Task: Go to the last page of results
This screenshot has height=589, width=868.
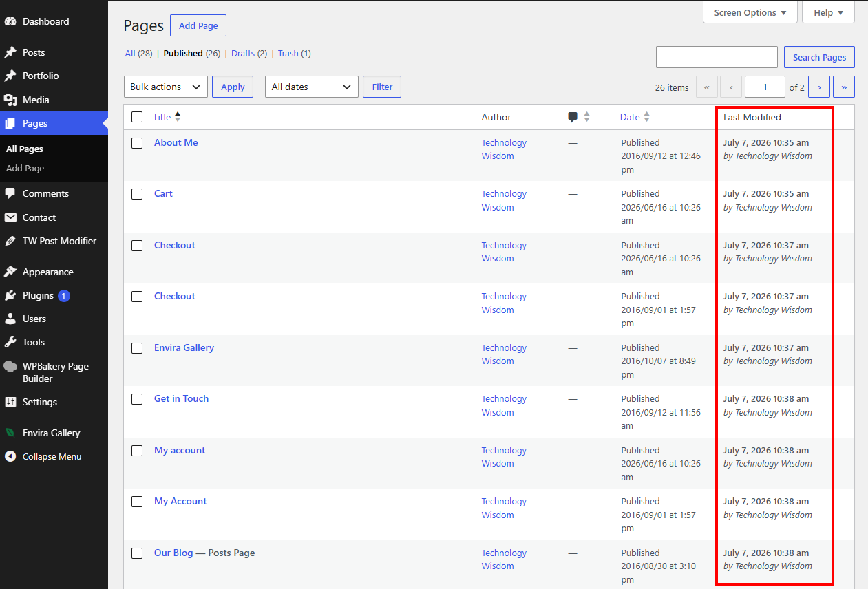Action: [844, 87]
